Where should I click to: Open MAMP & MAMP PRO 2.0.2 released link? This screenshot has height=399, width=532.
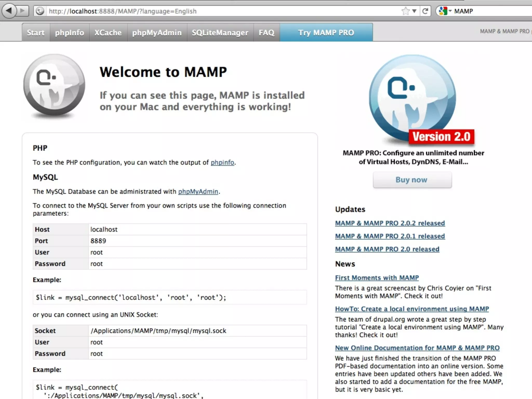[x=390, y=223]
